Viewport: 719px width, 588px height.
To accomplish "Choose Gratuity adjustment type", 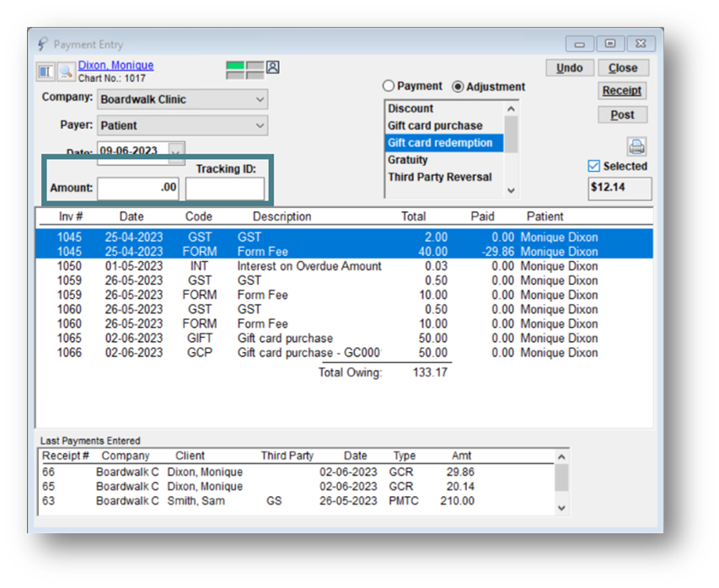I will [x=444, y=160].
